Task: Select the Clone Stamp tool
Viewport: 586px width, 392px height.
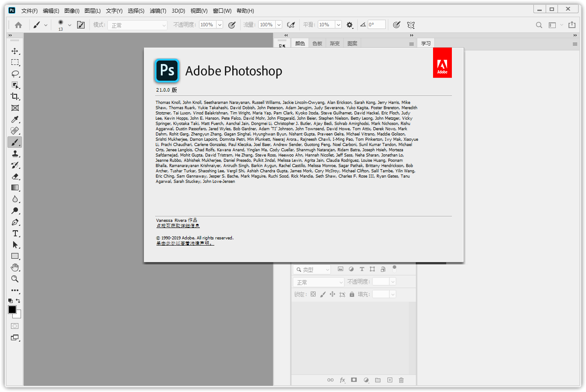Action: tap(15, 153)
